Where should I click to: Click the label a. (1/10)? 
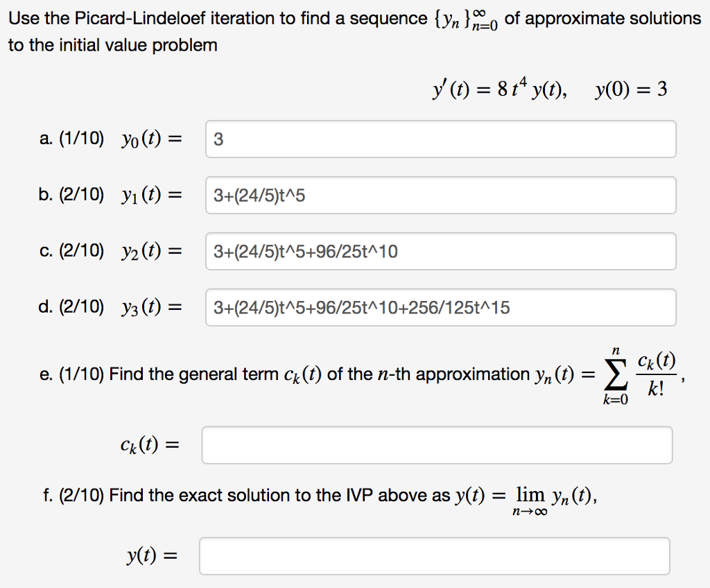(x=67, y=139)
